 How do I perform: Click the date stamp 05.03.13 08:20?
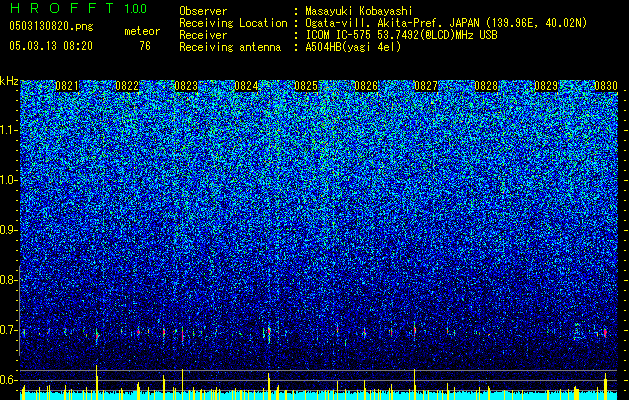(51, 46)
